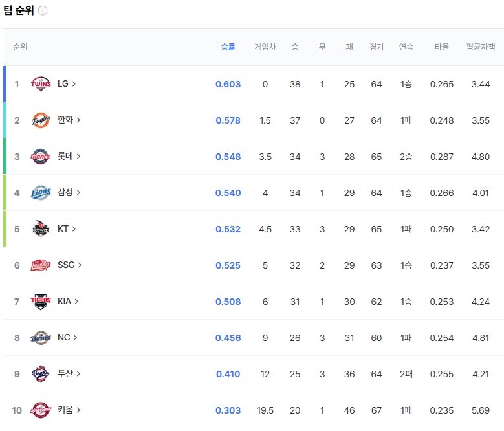Click the Doosan Bears team logo
Viewport: 504px width, 431px height.
(x=41, y=374)
